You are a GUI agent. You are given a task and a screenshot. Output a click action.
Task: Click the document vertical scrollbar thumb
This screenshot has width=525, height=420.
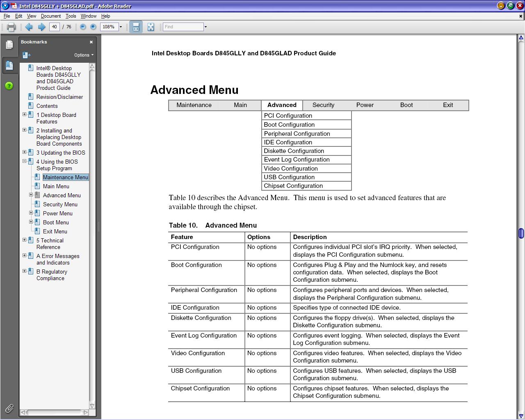point(521,233)
